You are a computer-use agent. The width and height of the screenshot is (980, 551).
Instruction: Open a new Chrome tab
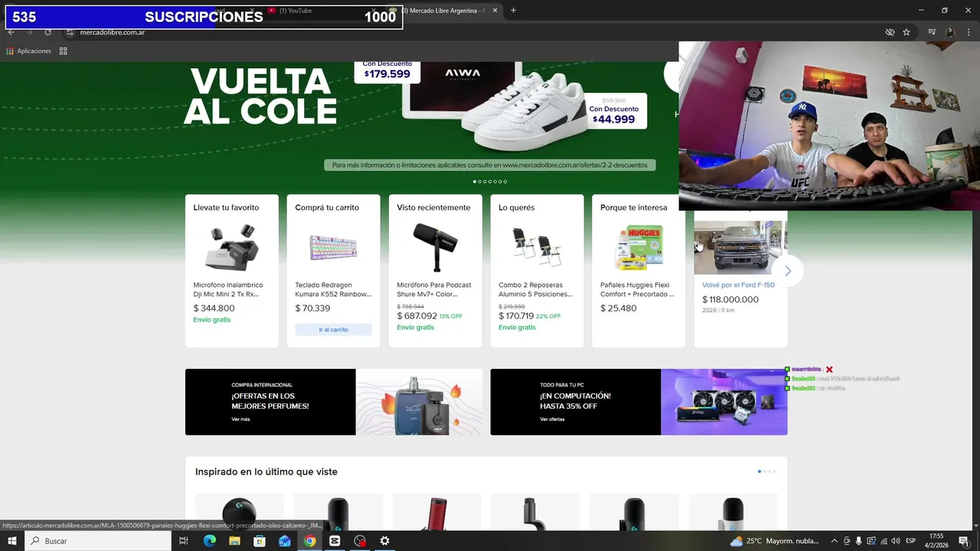click(513, 11)
